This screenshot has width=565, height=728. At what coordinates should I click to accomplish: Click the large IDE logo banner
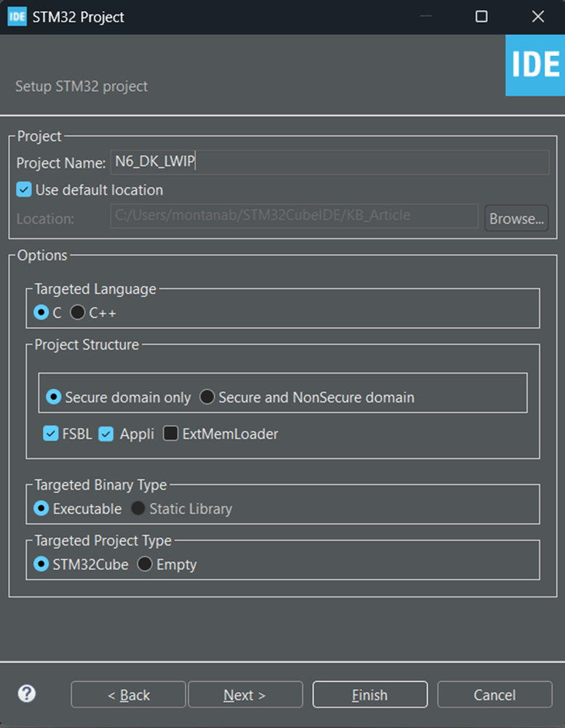[535, 66]
